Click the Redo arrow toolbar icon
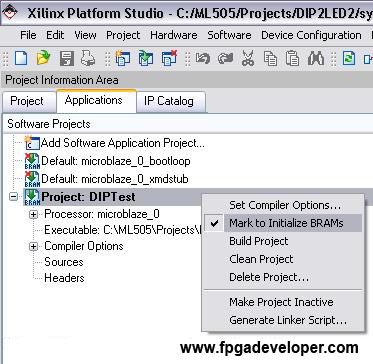This screenshot has height=364, width=373. 225,59
